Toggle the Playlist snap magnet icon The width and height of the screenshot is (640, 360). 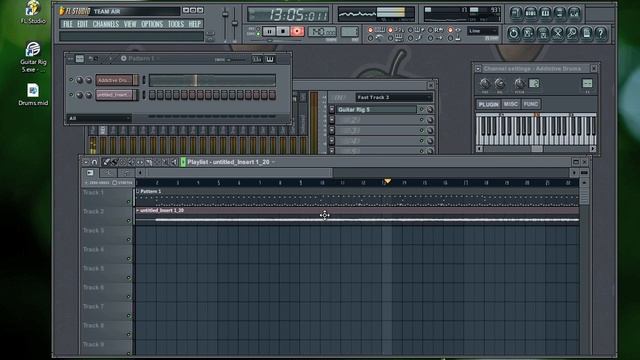95,162
